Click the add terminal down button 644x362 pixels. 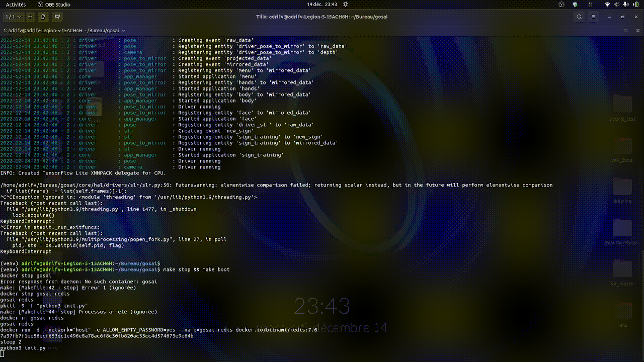(57, 17)
